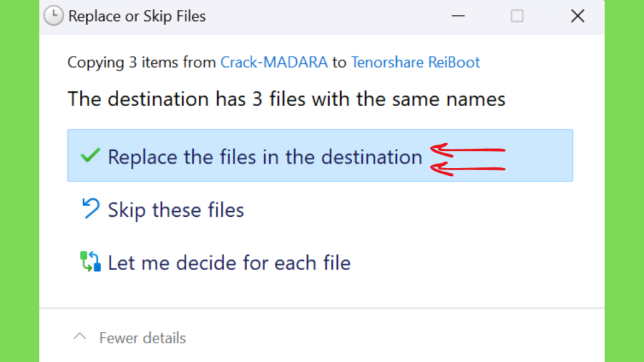The width and height of the screenshot is (644, 362).
Task: Click the disabled maximize window button
Action: click(x=517, y=16)
